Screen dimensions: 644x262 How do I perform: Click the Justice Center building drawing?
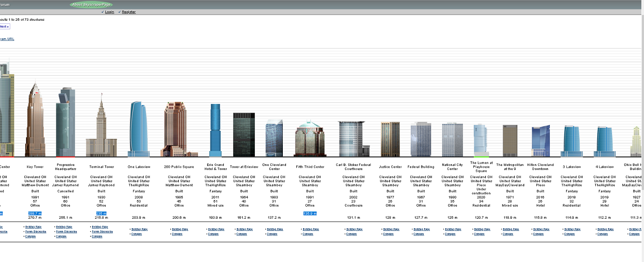(x=390, y=139)
